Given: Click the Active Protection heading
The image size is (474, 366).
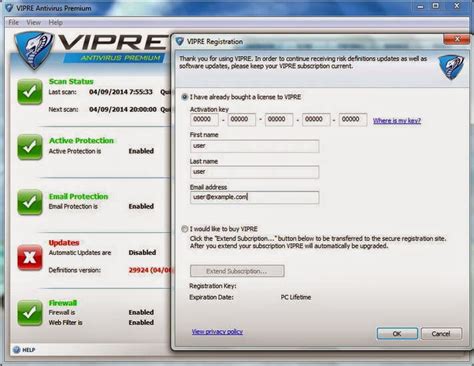Looking at the screenshot, I should point(81,140).
